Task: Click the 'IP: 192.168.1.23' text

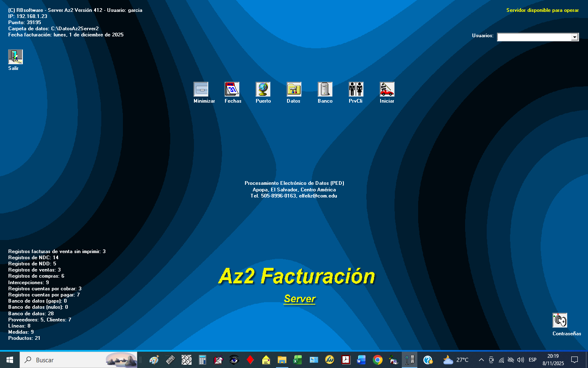Action: point(28,16)
